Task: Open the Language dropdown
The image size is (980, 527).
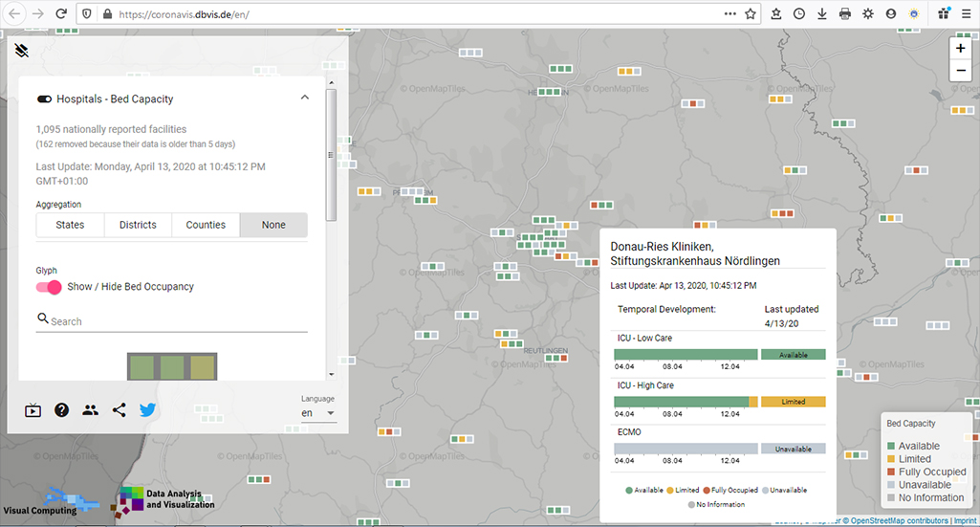Action: 317,413
